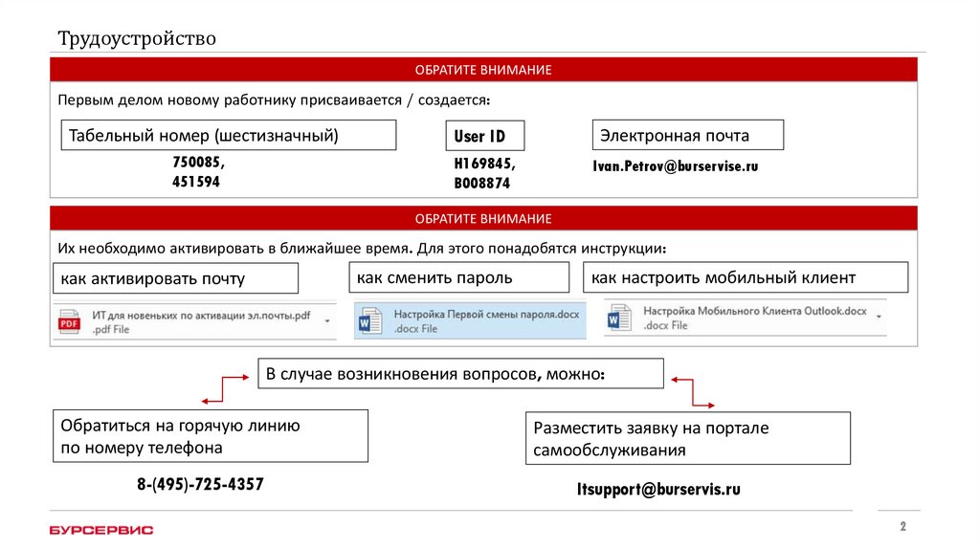Open attachment Настройка Первой смены пароля.docx
The width and height of the screenshot is (980, 549).
470,321
